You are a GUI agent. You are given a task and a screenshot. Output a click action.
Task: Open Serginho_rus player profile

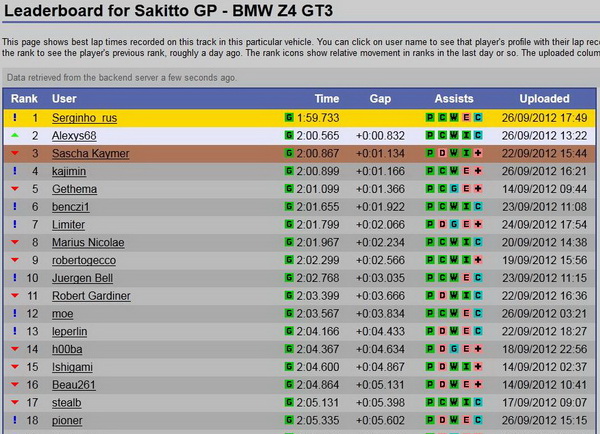[x=84, y=118]
